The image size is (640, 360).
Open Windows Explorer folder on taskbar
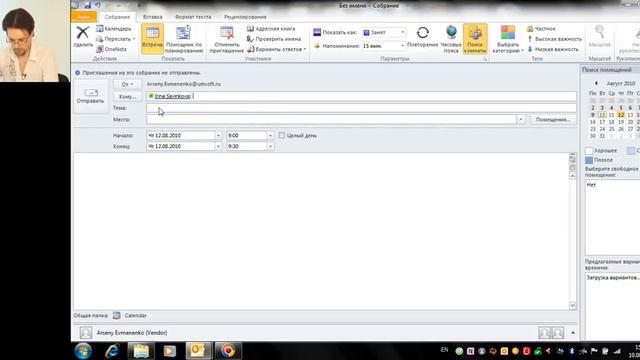click(141, 351)
